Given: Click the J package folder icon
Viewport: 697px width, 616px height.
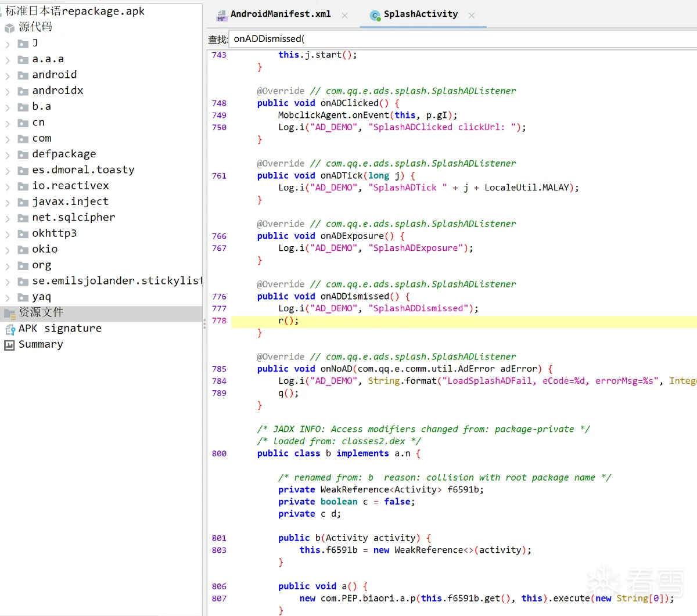Looking at the screenshot, I should pos(23,44).
